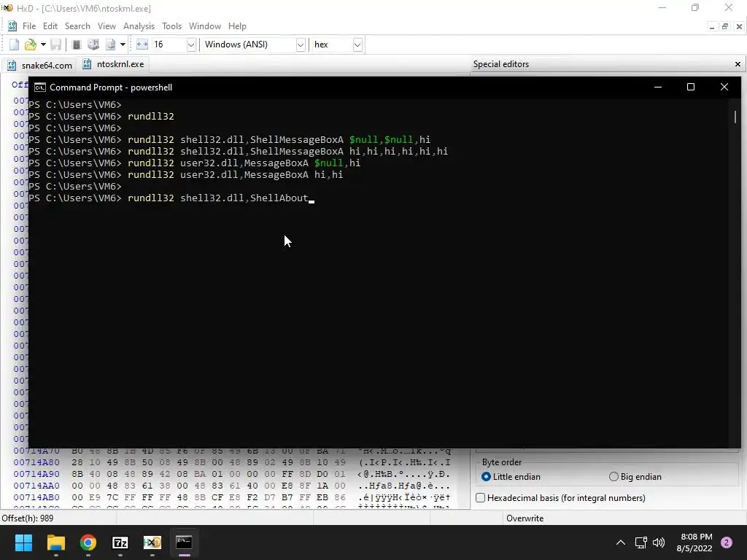Select Little endian byte order
The width and height of the screenshot is (747, 560).
pos(511,477)
